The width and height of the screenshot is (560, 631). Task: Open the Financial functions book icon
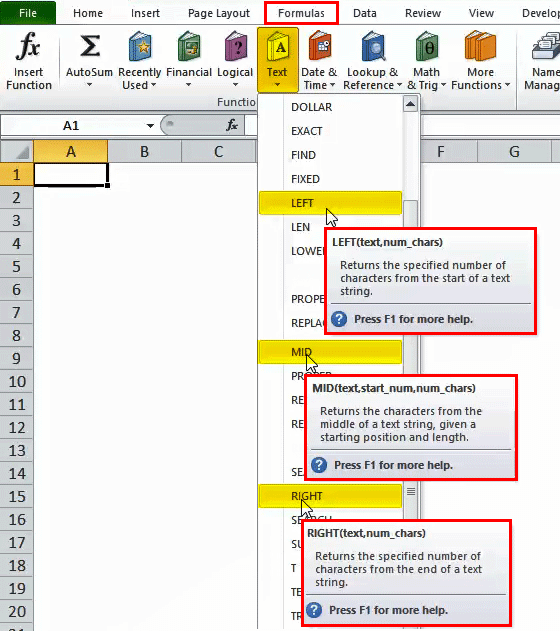click(189, 46)
